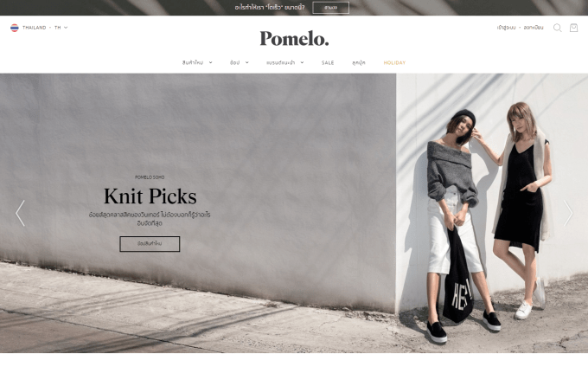
Task: Click the Pomelo logo
Action: click(294, 38)
